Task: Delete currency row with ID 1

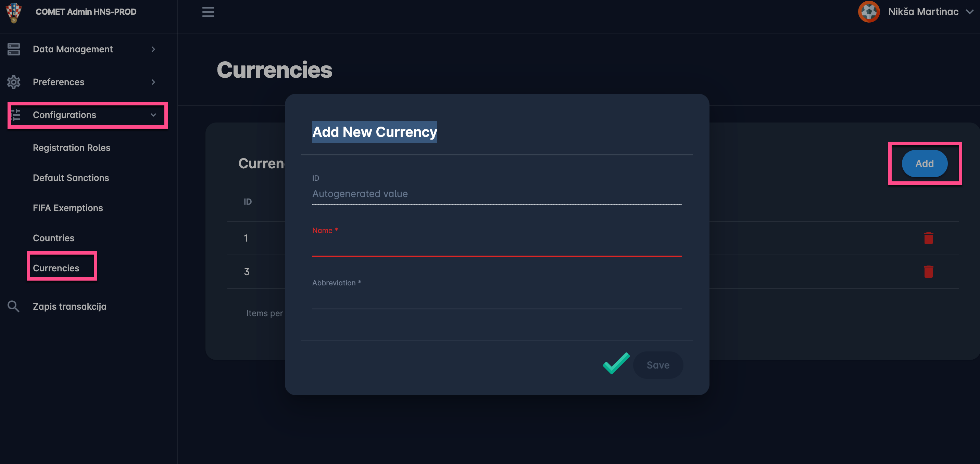Action: pyautogui.click(x=928, y=238)
